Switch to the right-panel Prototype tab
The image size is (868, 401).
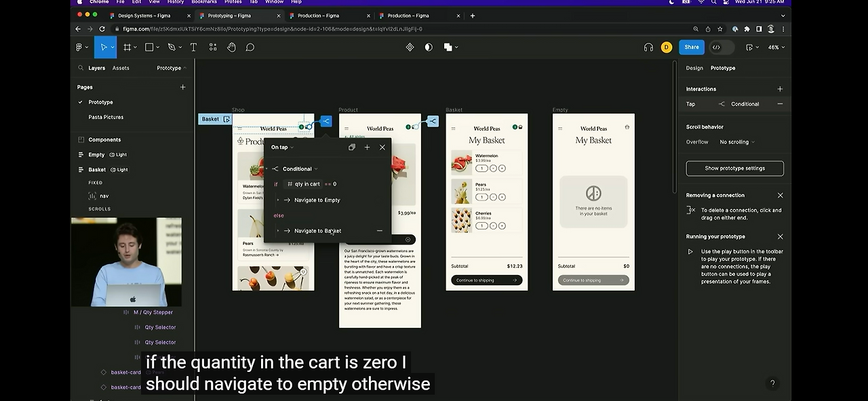click(x=723, y=68)
